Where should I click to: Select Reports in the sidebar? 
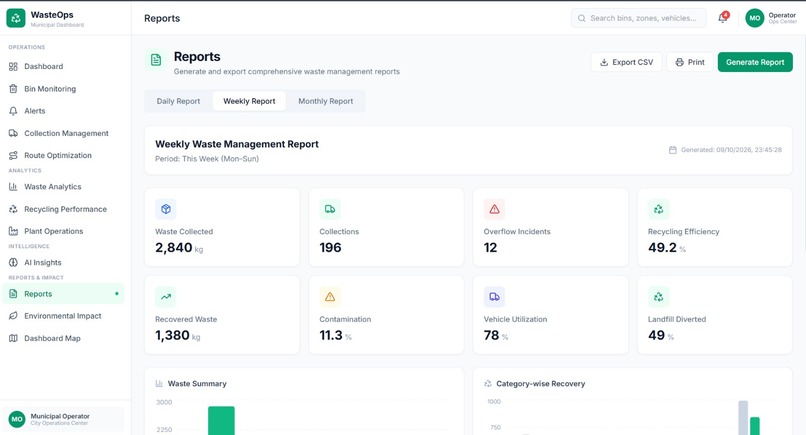tap(62, 294)
